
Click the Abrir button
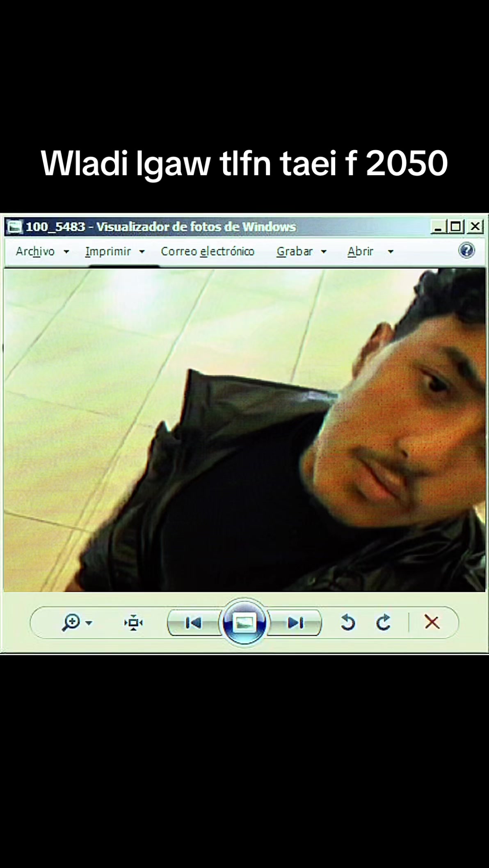pyautogui.click(x=360, y=251)
